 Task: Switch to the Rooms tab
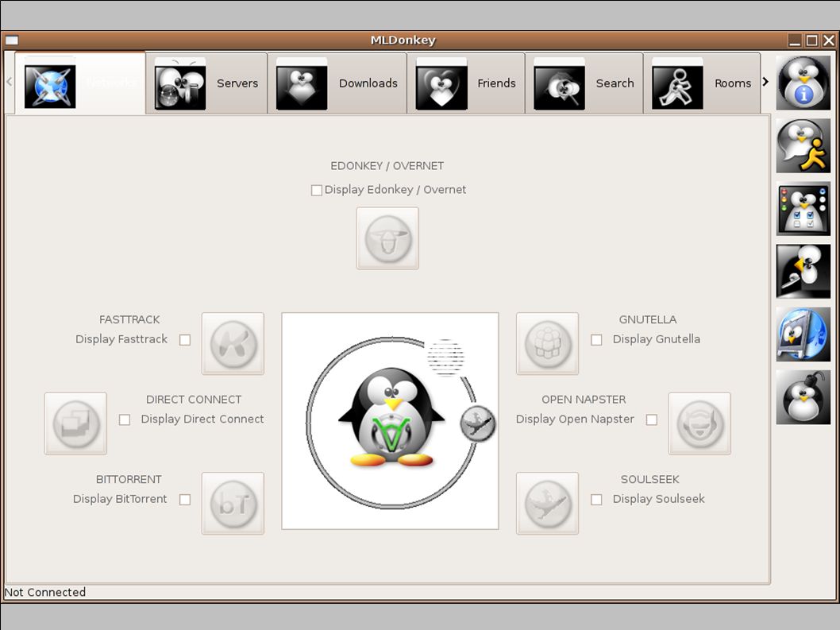click(x=702, y=83)
